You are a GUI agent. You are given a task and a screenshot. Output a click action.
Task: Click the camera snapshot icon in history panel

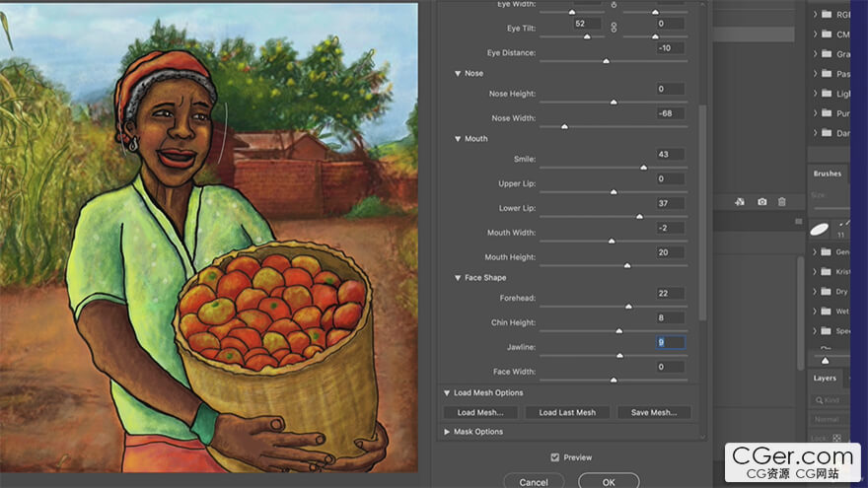[762, 202]
